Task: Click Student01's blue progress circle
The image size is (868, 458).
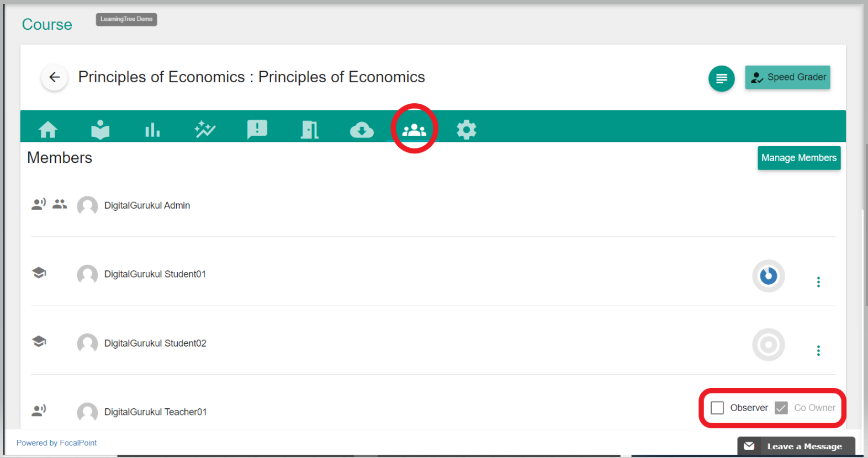Action: [x=768, y=276]
